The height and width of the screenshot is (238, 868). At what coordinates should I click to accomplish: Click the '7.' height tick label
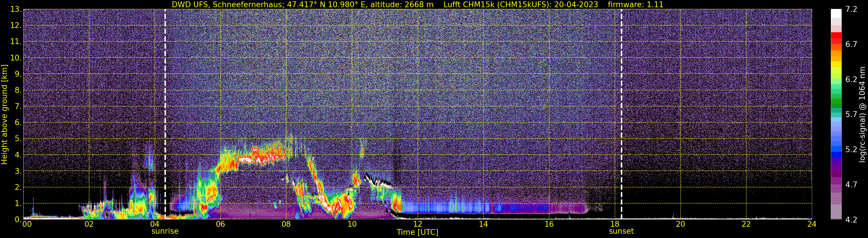tap(18, 107)
